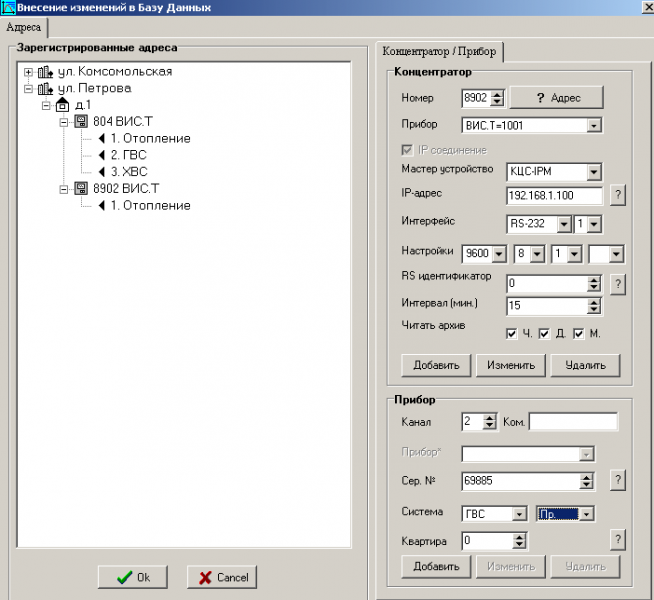Image resolution: width=654 pixels, height=600 pixels.
Task: Select the ул. Комсомольская street label
Action: coord(115,72)
